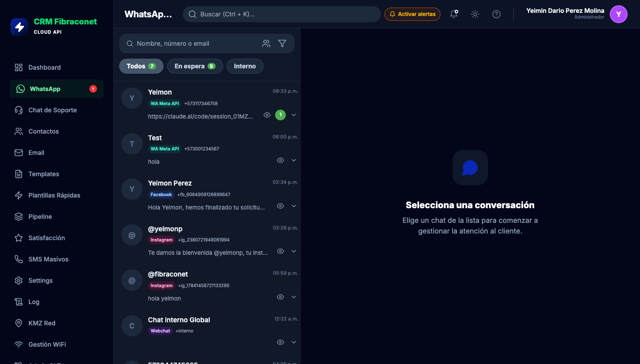
Task: Click the Activar alertas button
Action: tap(412, 14)
